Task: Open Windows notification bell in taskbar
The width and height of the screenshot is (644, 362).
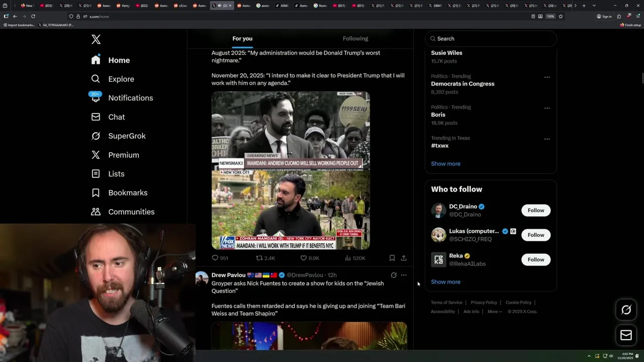Action: 637,356
